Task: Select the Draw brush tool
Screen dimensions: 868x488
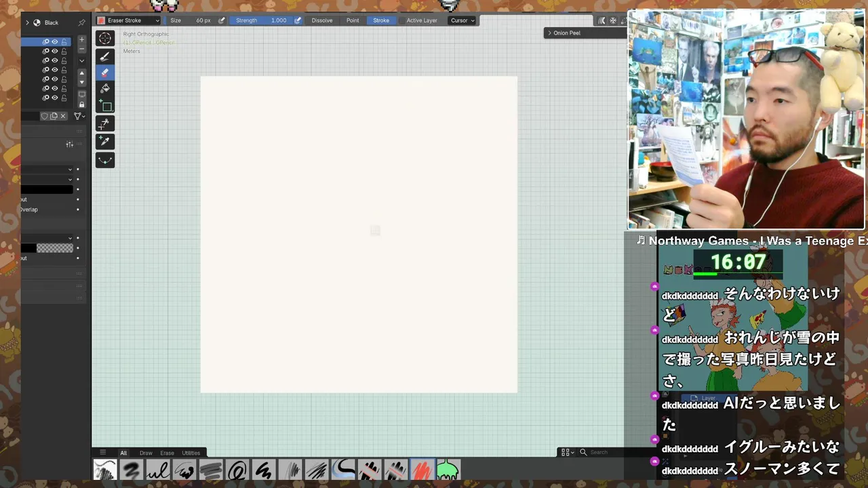Action: [105, 56]
